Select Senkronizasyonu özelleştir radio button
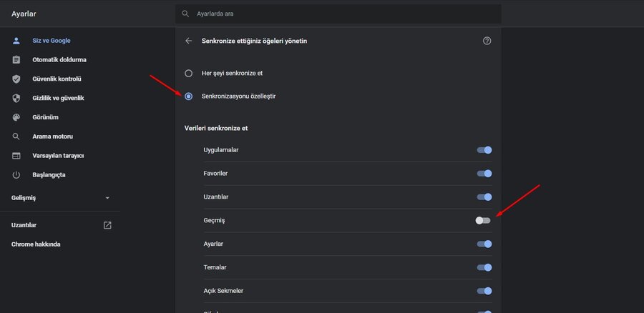The height and width of the screenshot is (313, 644). [x=189, y=96]
